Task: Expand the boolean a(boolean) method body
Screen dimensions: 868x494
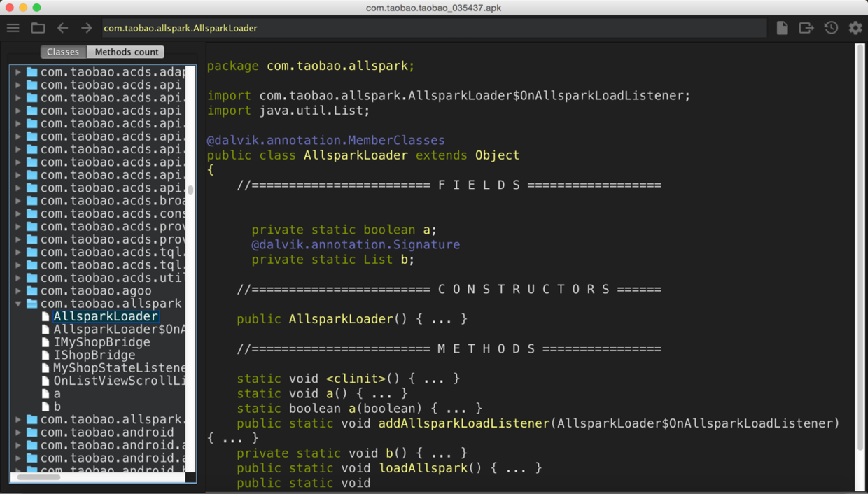Action: tap(456, 408)
